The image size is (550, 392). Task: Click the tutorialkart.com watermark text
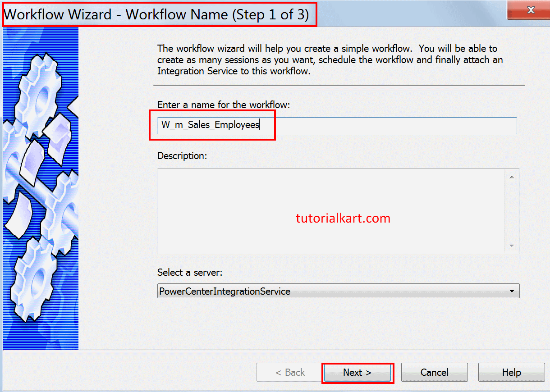pyautogui.click(x=343, y=219)
